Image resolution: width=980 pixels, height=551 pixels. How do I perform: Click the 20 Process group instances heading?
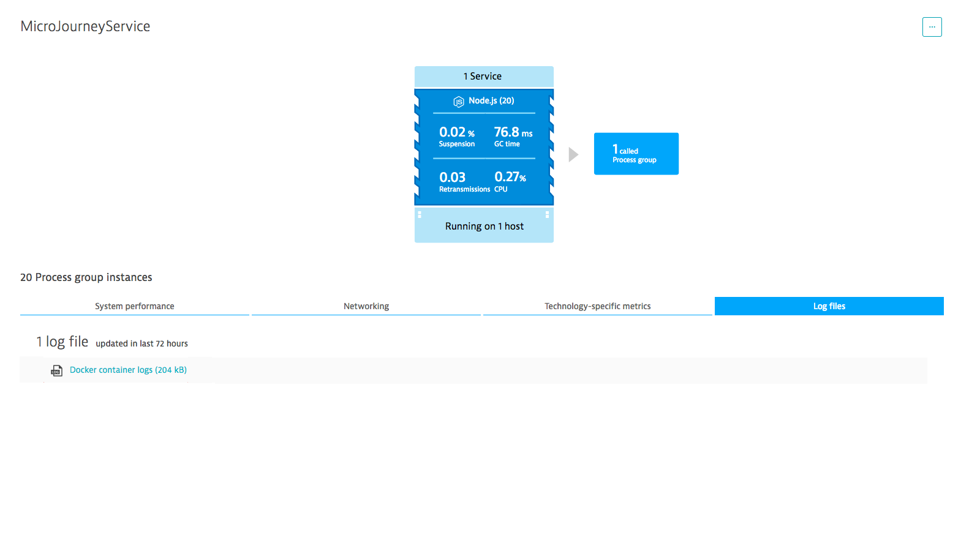coord(86,277)
